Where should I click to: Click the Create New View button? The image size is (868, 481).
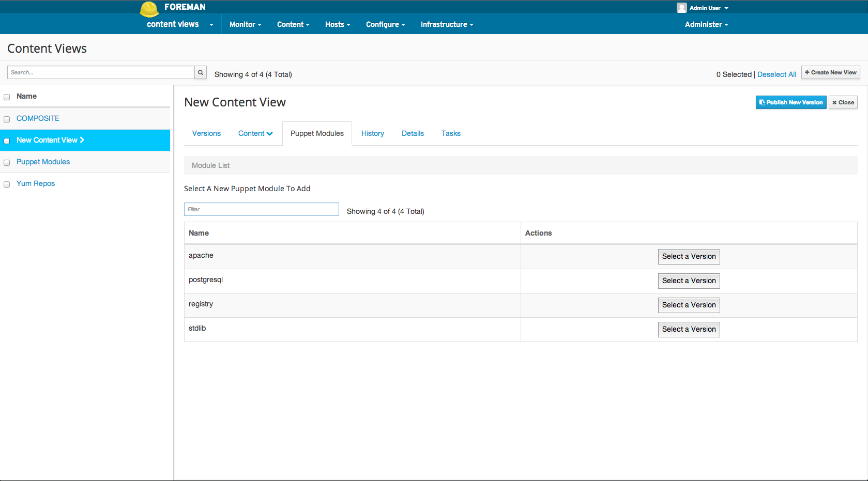830,73
